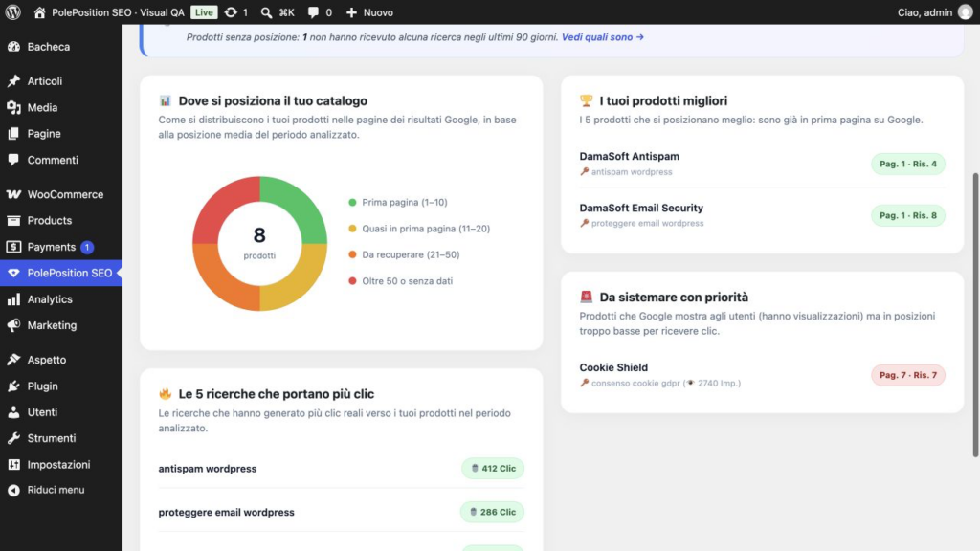Follow the 'Vedi quali sono' link

[603, 37]
